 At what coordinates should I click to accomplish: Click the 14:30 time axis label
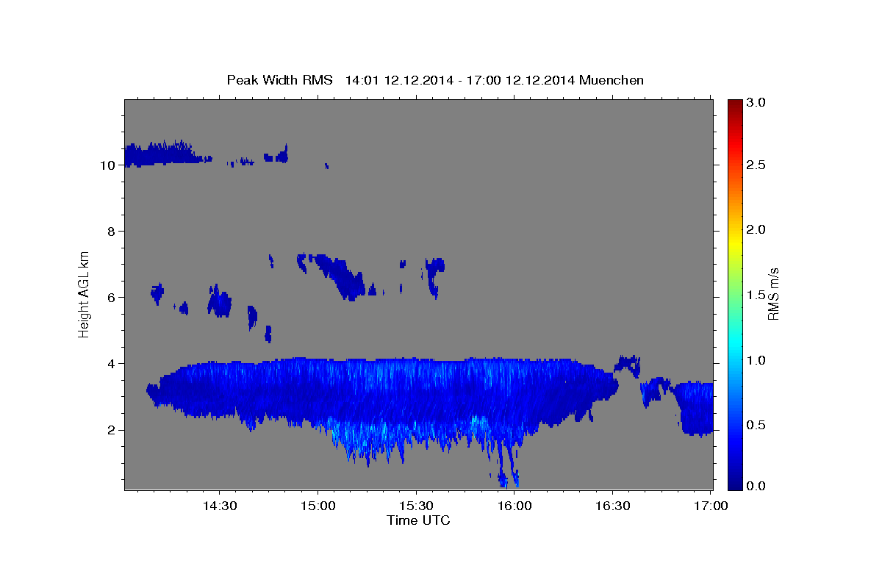pos(220,506)
